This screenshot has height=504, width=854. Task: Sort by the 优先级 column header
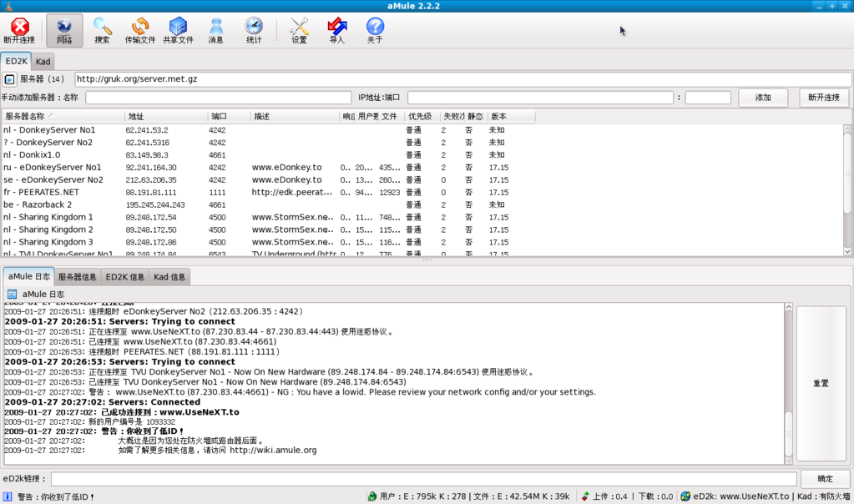pyautogui.click(x=422, y=117)
